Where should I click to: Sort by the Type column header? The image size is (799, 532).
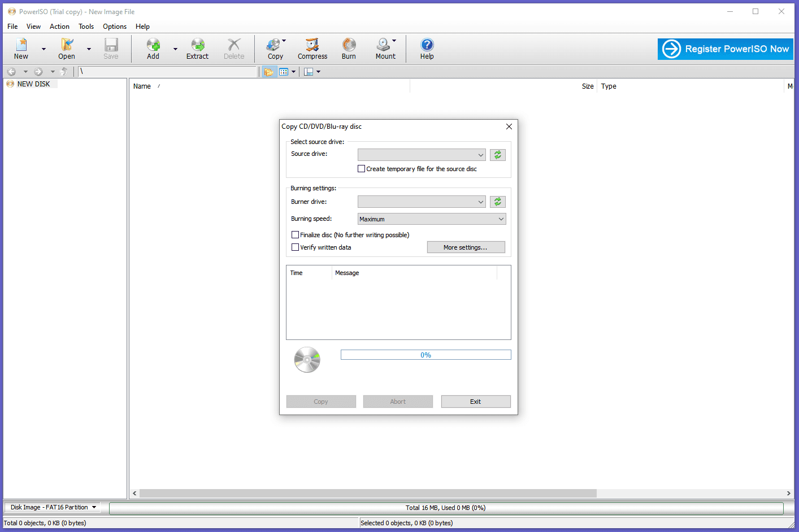click(691, 86)
